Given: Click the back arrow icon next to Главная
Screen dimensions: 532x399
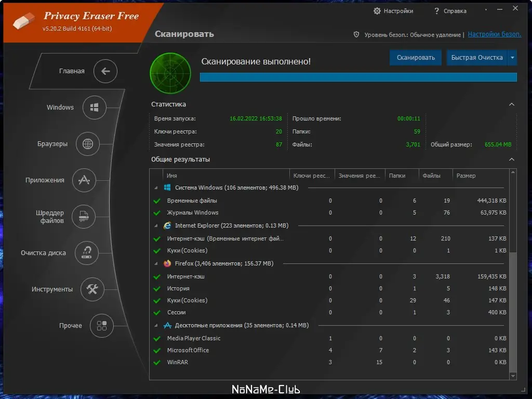Looking at the screenshot, I should pos(105,71).
